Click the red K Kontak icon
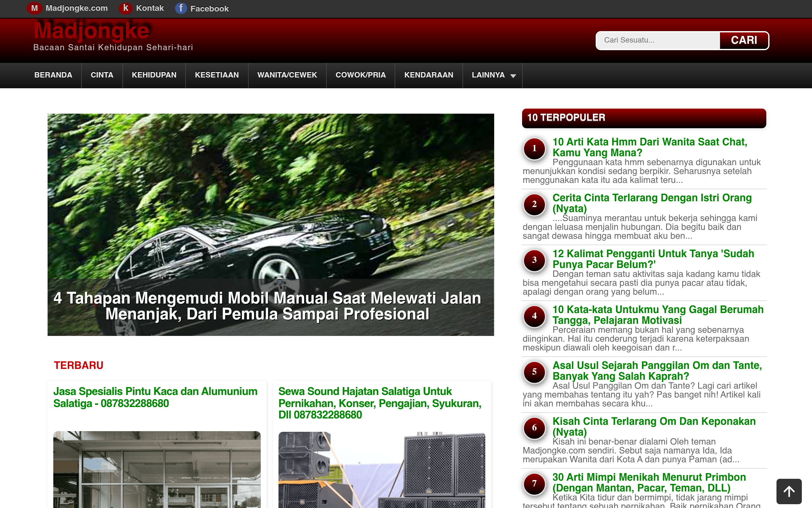 pos(126,8)
